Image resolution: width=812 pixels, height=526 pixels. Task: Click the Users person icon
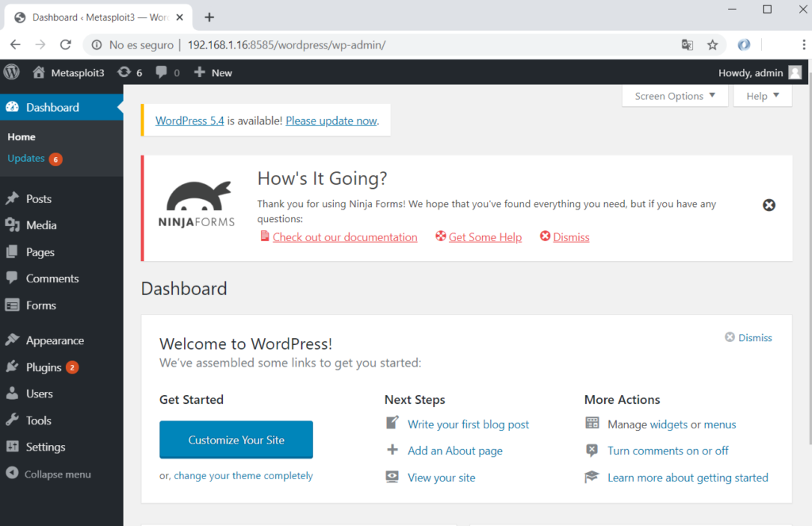13,394
